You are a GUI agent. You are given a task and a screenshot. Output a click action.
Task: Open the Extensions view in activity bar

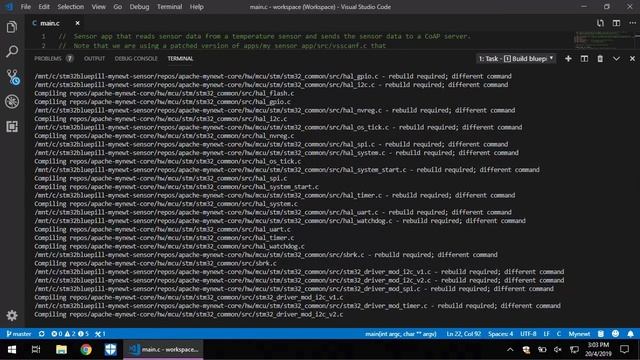[x=12, y=127]
